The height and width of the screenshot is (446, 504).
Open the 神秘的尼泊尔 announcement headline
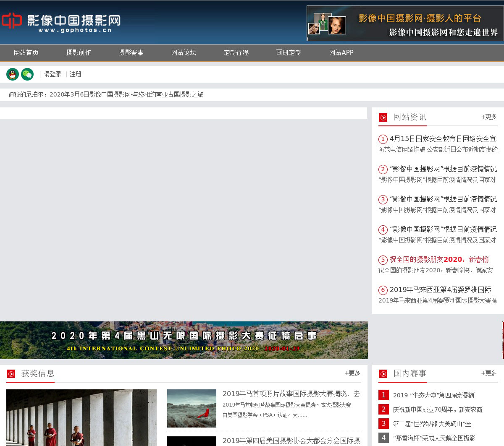(106, 95)
